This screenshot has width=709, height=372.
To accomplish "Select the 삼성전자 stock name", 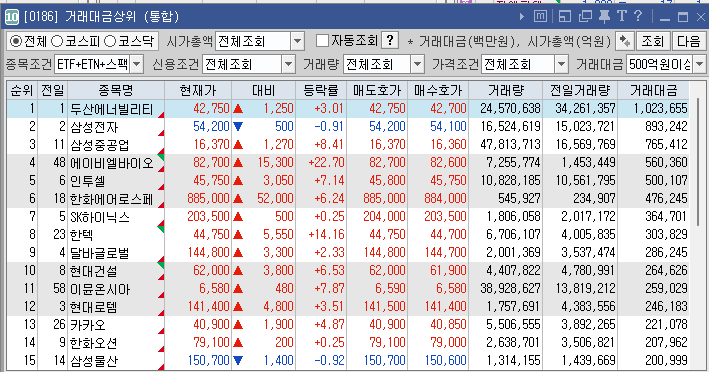I will (95, 127).
